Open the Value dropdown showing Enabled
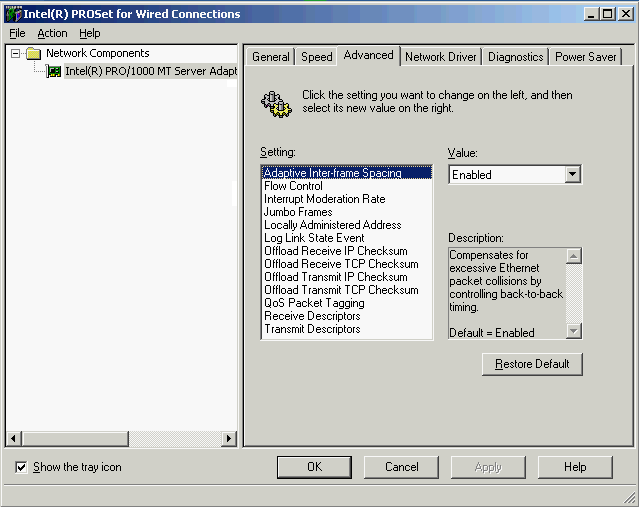The height and width of the screenshot is (507, 639). point(573,174)
